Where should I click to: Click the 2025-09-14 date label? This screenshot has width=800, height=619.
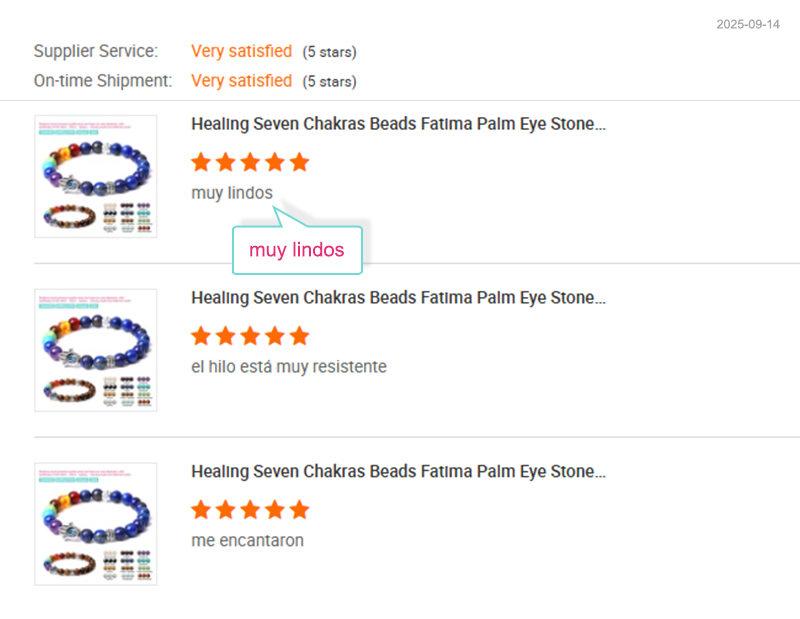click(x=746, y=24)
